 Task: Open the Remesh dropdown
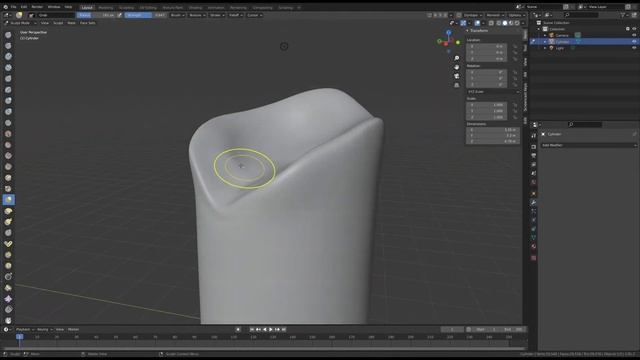[495, 15]
